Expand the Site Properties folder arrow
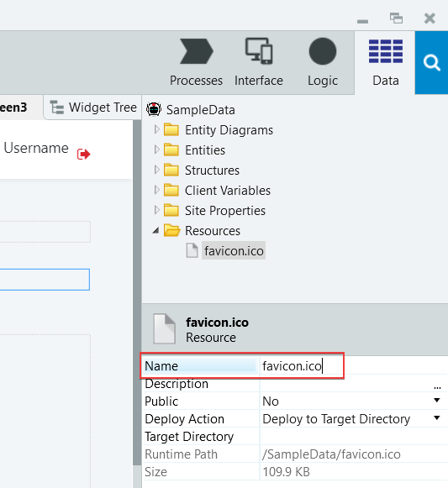448x488 pixels. point(156,210)
